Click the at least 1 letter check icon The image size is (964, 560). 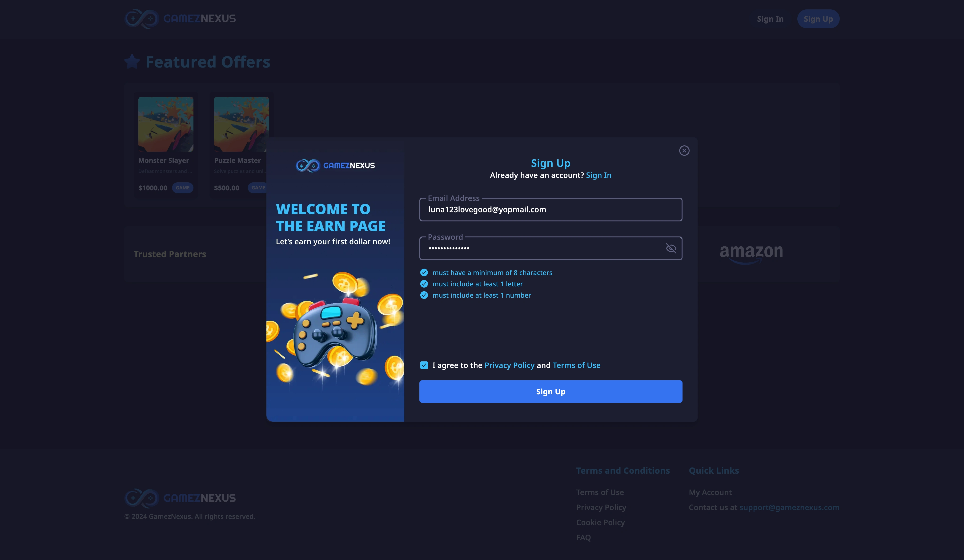pyautogui.click(x=424, y=284)
